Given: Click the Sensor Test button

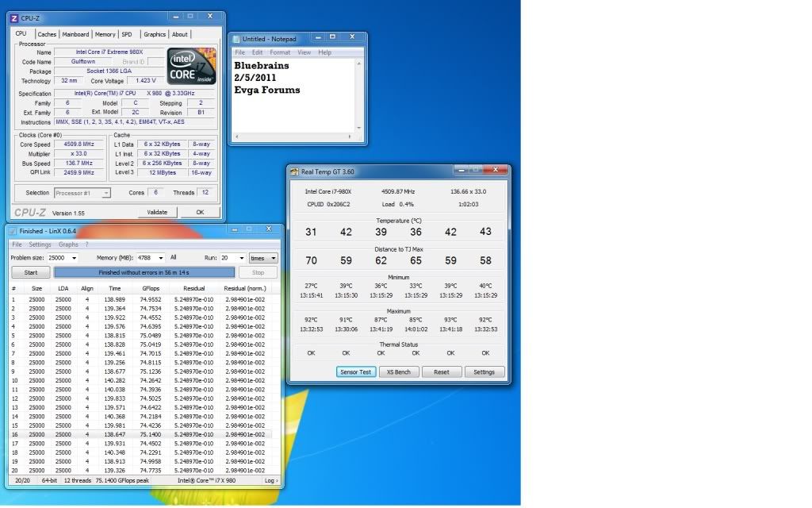Looking at the screenshot, I should click(x=356, y=371).
